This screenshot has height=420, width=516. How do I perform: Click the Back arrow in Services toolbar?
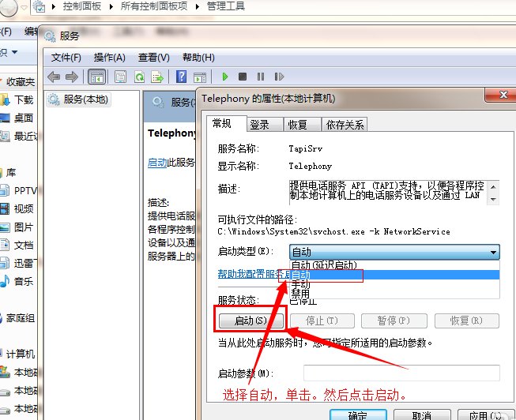click(54, 77)
